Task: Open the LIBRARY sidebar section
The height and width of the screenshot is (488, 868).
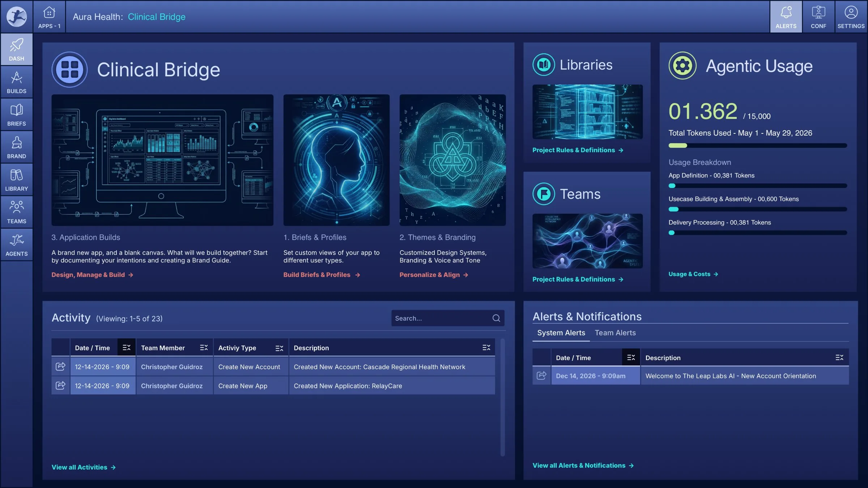Action: [x=17, y=179]
